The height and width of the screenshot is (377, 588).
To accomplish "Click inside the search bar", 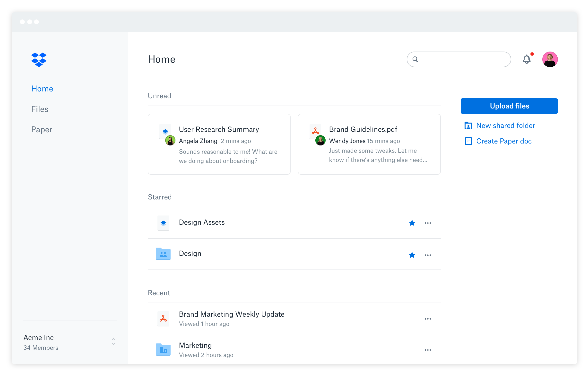I will pyautogui.click(x=458, y=59).
